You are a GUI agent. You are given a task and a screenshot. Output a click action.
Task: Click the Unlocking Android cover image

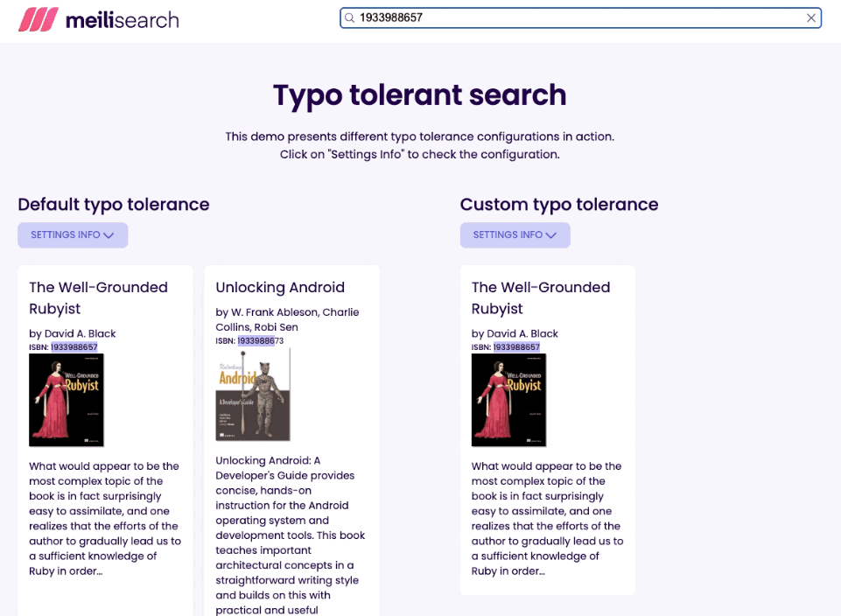(253, 394)
